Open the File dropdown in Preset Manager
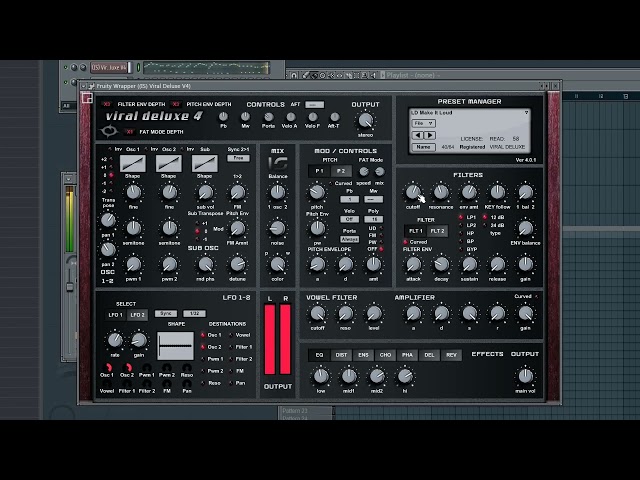This screenshot has height=480, width=640. click(x=423, y=123)
